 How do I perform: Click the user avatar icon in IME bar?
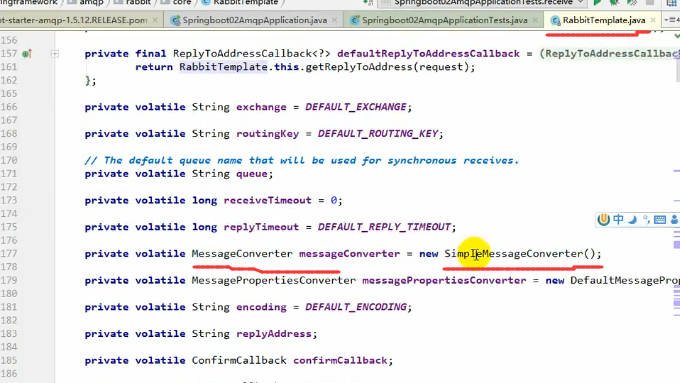pos(675,219)
